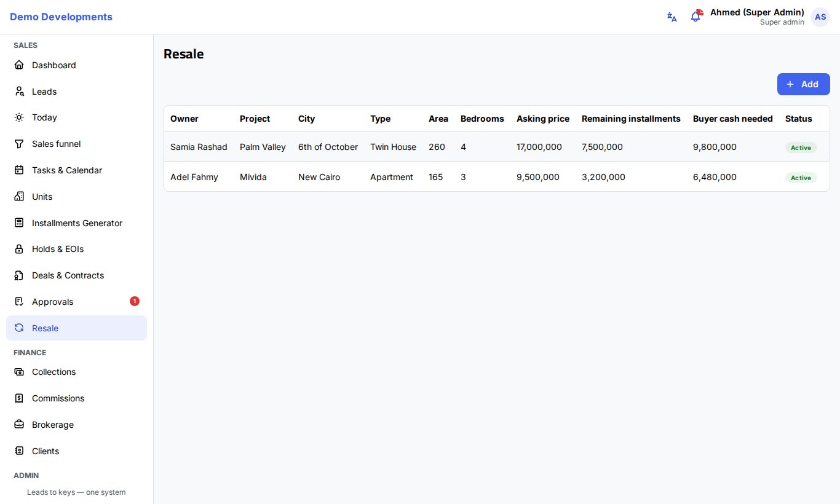840x504 pixels.
Task: Click the Clients contact-book icon
Action: [x=19, y=451]
